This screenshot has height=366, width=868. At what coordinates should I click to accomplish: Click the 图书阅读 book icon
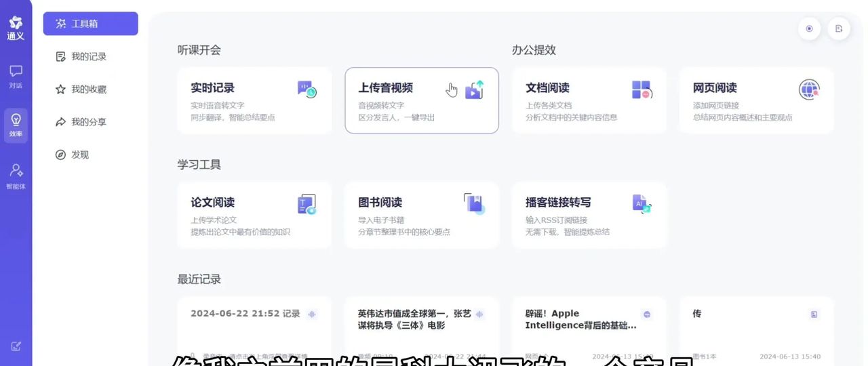click(475, 203)
